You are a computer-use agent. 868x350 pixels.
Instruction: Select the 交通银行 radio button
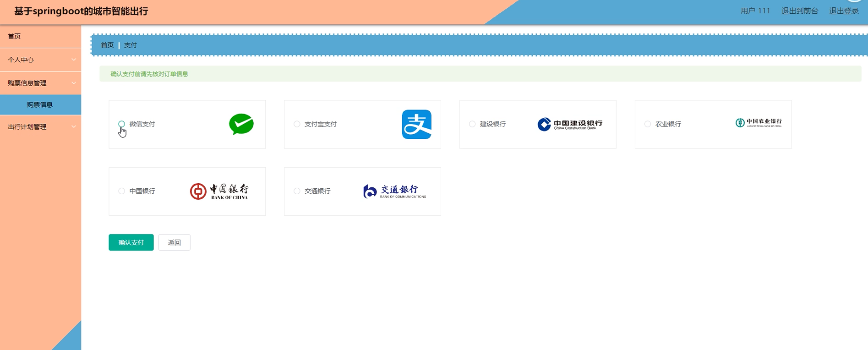(297, 191)
